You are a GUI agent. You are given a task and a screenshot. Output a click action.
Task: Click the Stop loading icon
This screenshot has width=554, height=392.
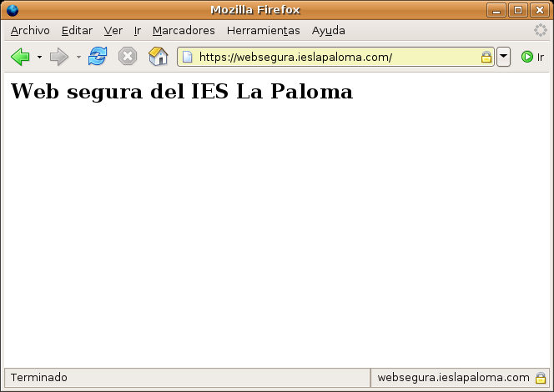click(x=128, y=56)
